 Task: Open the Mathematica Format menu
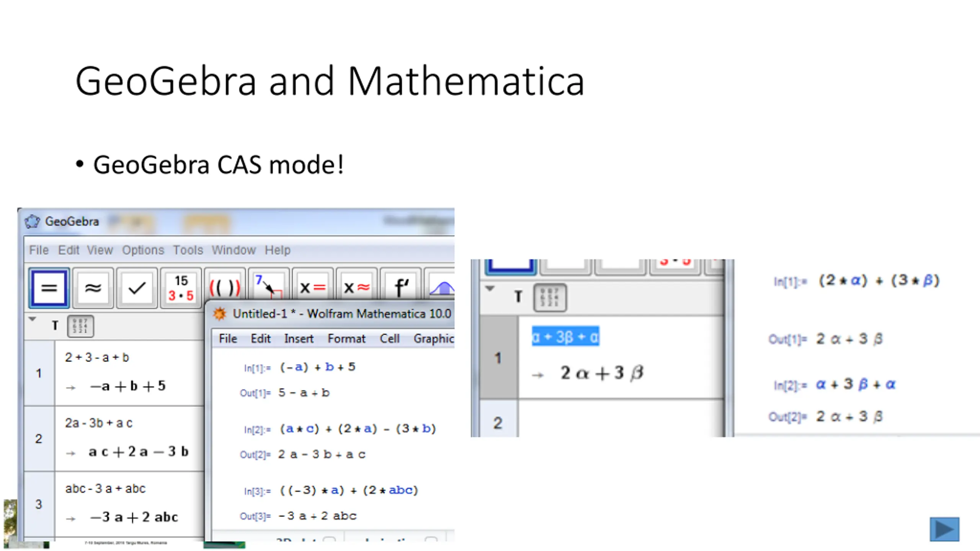(346, 339)
